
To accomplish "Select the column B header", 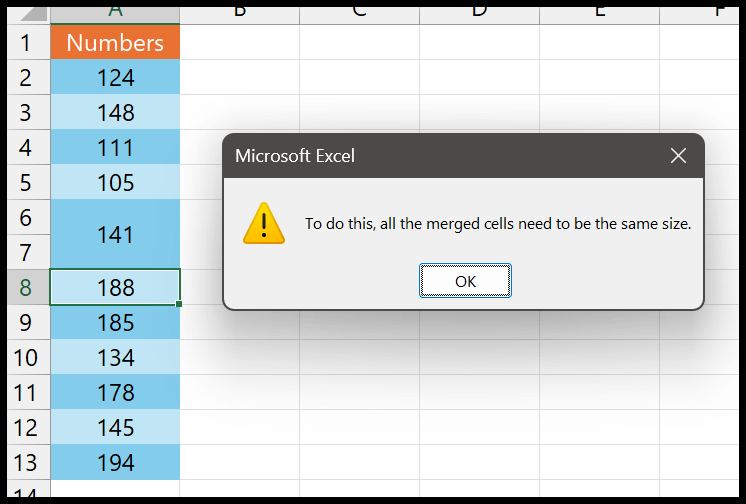I will point(240,14).
